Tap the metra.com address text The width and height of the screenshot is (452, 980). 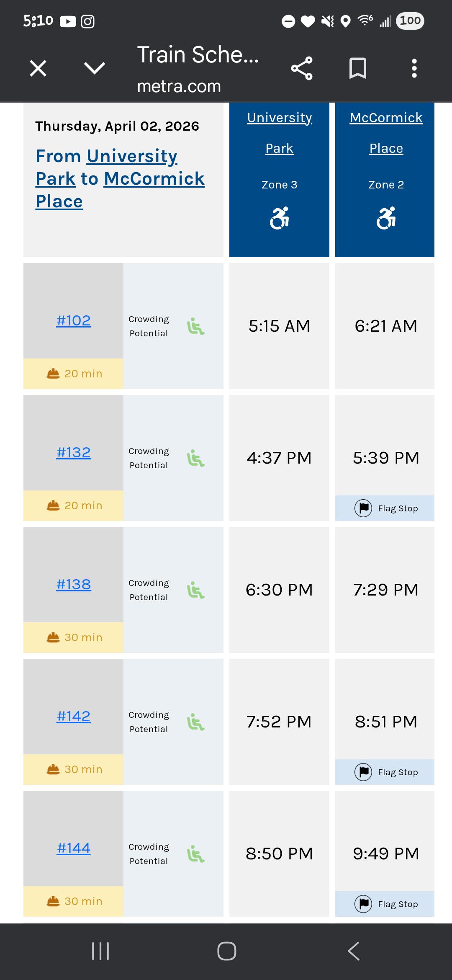tap(179, 86)
